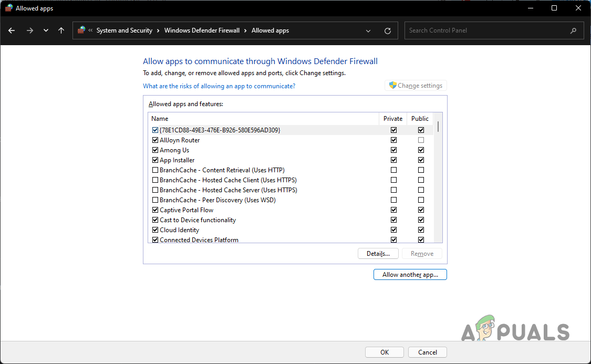Expand chevron after Windows Defender Firewall breadcrumb
The width and height of the screenshot is (591, 364).
point(245,30)
